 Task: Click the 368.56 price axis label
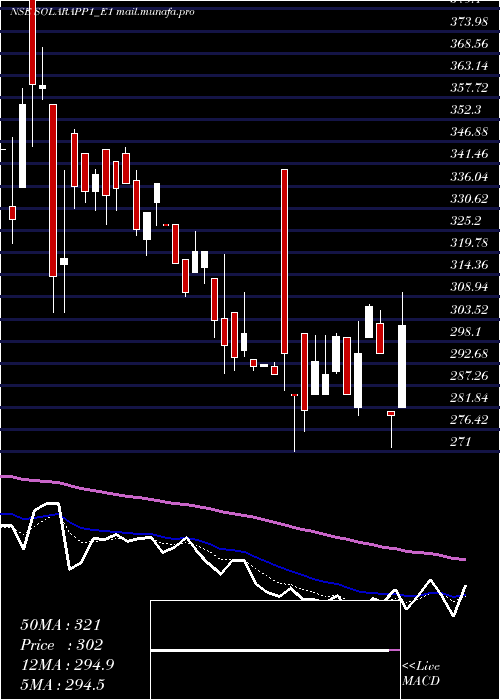469,44
